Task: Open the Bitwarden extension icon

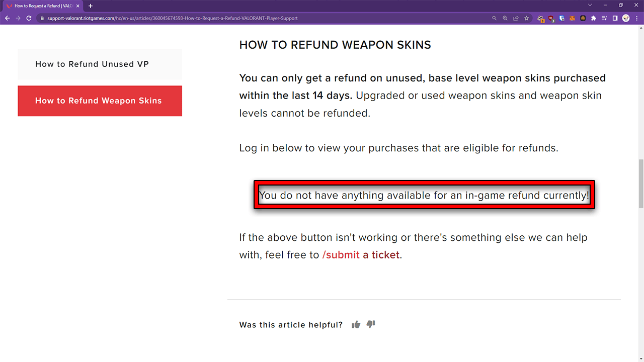Action: pyautogui.click(x=562, y=18)
